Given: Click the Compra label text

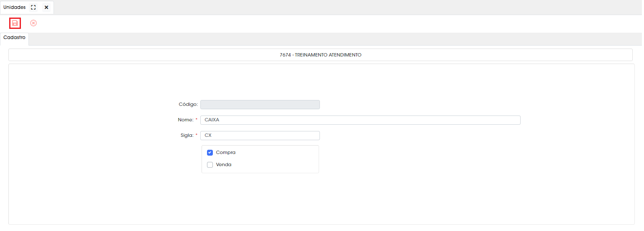Looking at the screenshot, I should [x=226, y=153].
